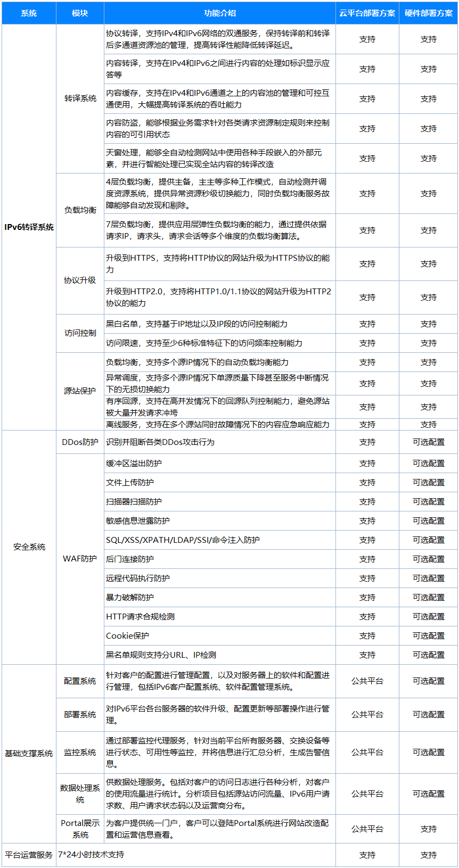The image size is (459, 868).
Task: Click the 7层负载均衡 description cell
Action: click(220, 230)
